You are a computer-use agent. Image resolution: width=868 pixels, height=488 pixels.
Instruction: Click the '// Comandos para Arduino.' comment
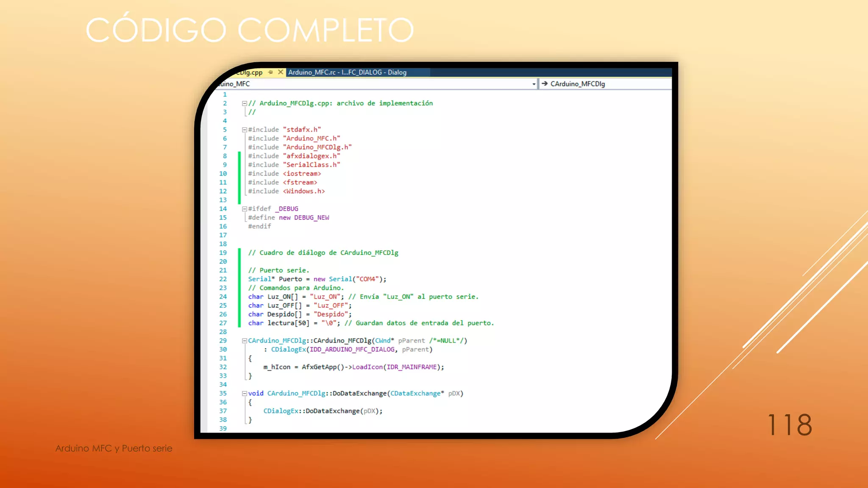point(296,288)
